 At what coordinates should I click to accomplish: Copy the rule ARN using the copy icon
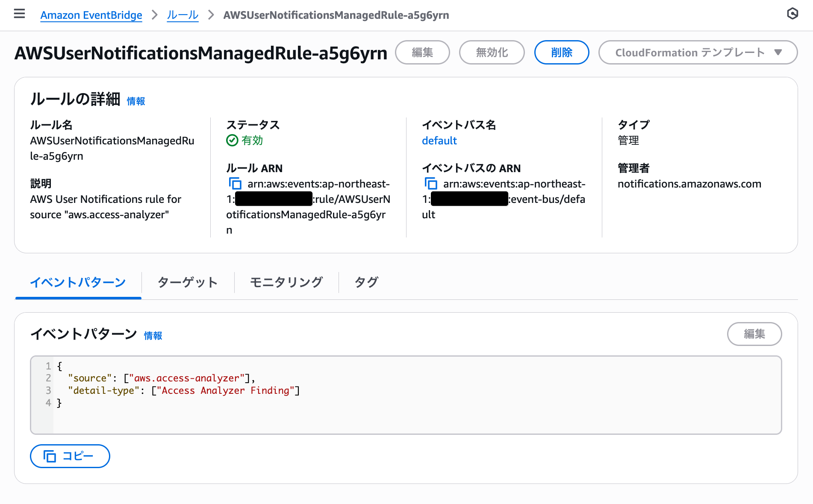pos(235,183)
